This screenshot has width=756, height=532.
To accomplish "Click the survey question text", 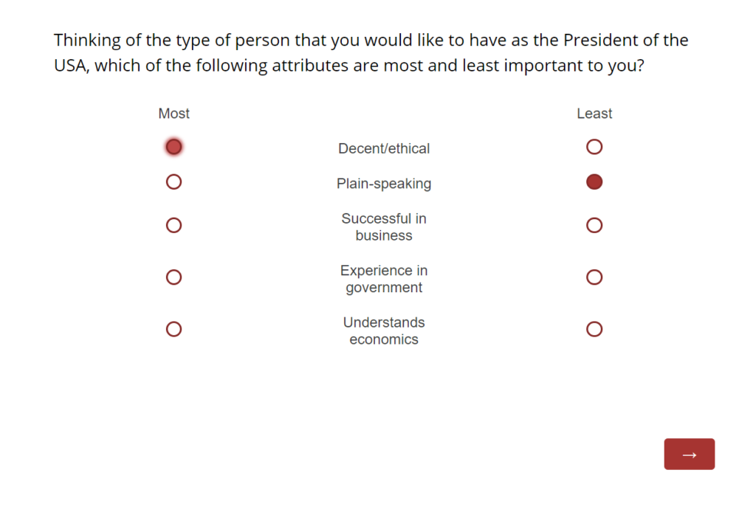I will coord(371,52).
